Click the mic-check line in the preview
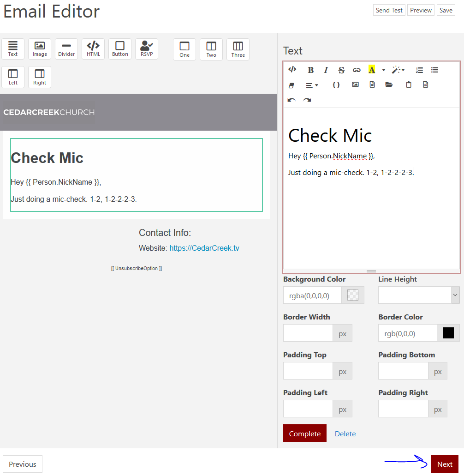This screenshot has width=464, height=476. (x=74, y=199)
